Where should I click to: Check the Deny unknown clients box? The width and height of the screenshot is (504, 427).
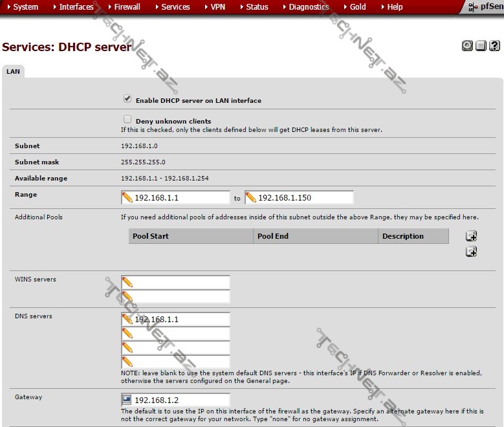click(x=127, y=120)
